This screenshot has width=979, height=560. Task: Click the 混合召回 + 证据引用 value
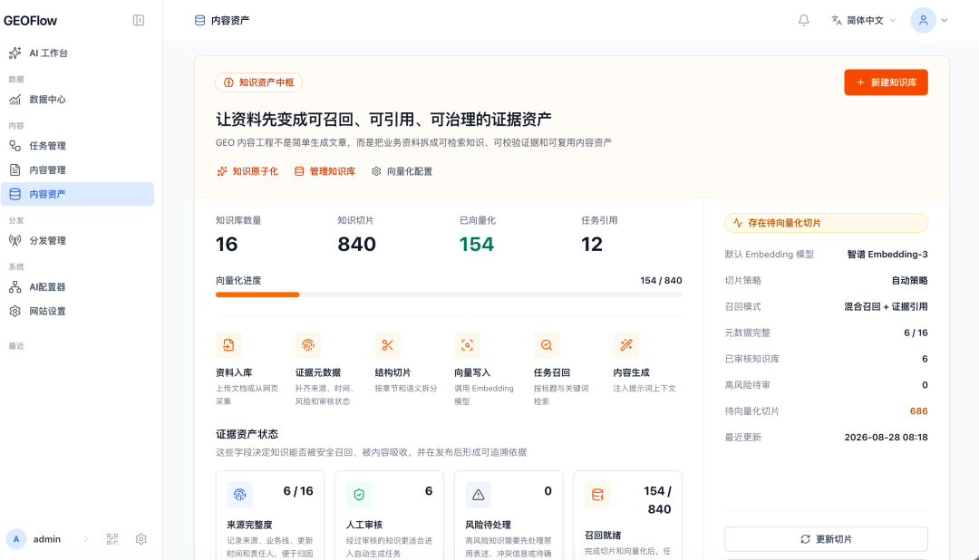(x=886, y=306)
